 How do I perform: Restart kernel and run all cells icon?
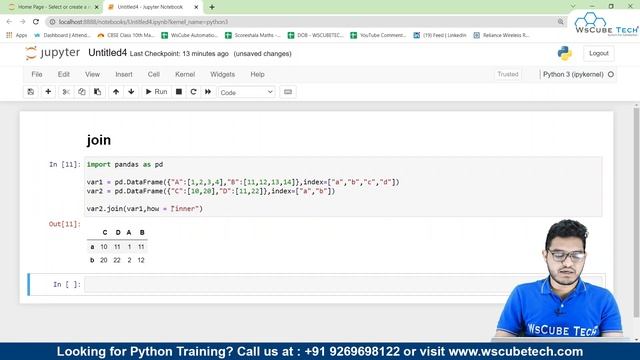coord(208,92)
